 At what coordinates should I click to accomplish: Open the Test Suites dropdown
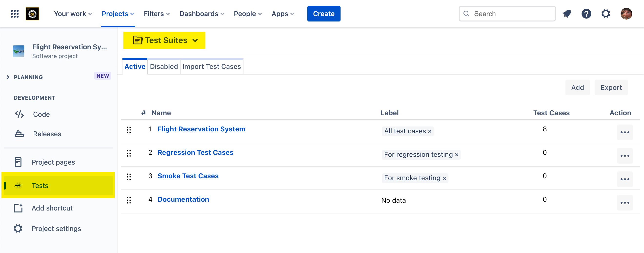pyautogui.click(x=164, y=40)
